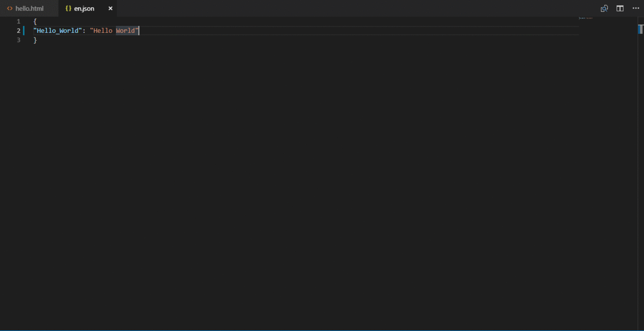Click the blue modified-line indicator in the gutter
Screen dimensions: 644x331
24,31
